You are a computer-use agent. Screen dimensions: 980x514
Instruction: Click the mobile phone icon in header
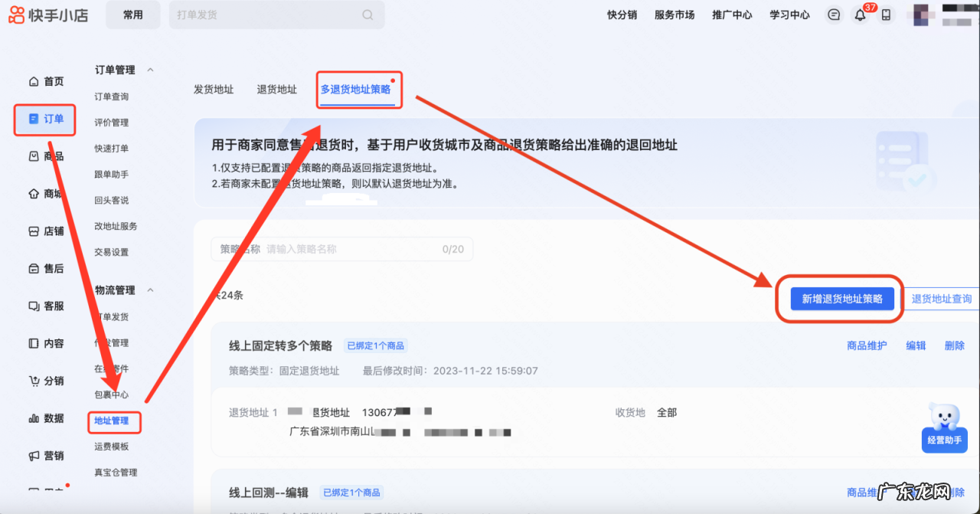point(886,15)
